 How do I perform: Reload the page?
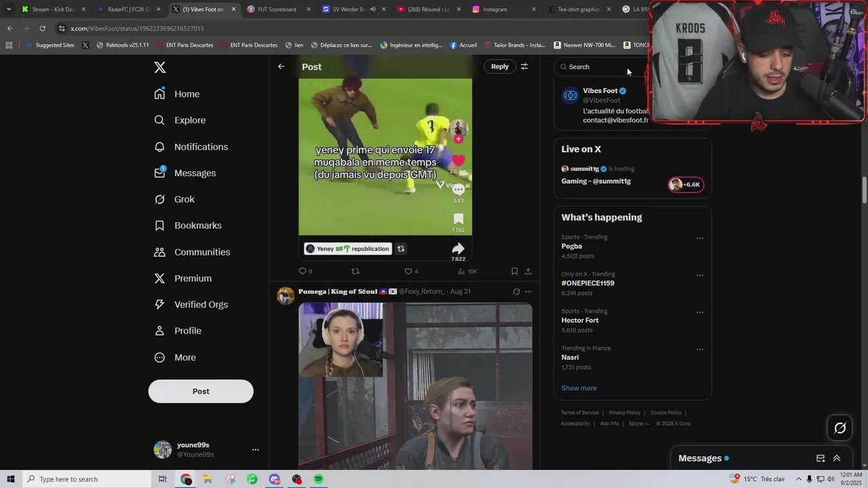coord(42,28)
